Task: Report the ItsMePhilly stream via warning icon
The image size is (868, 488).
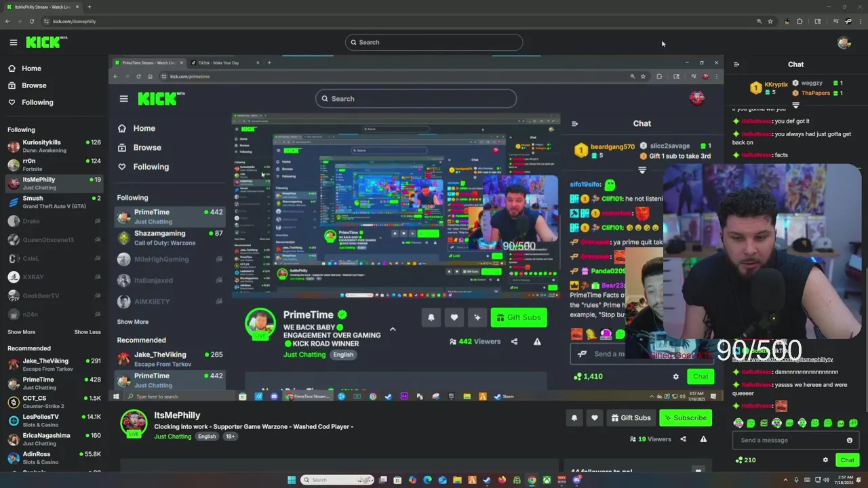Action: 703,439
